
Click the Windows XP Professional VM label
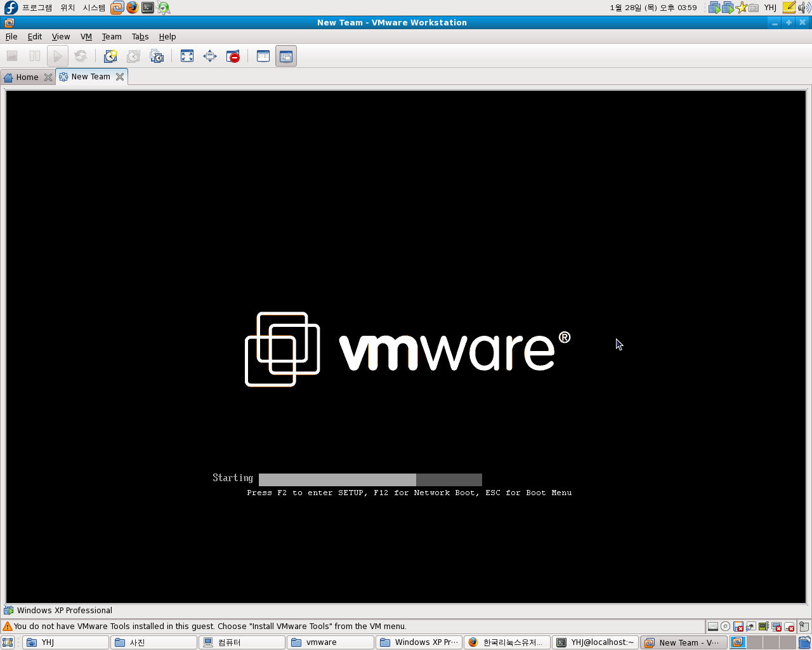65,611
